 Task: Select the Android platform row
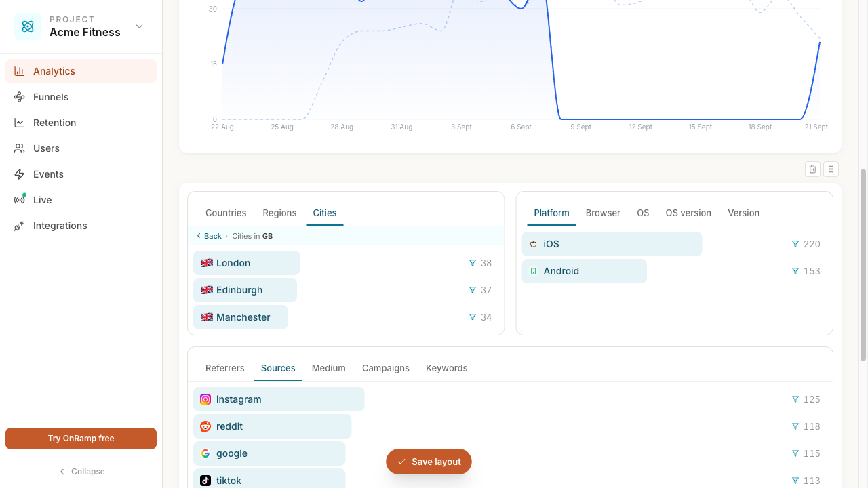[674, 271]
